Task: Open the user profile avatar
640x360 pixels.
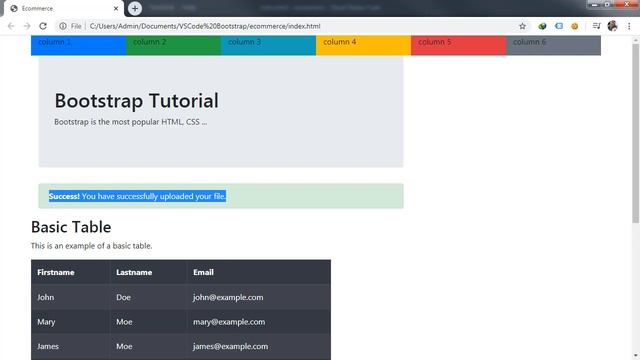Action: tap(612, 26)
